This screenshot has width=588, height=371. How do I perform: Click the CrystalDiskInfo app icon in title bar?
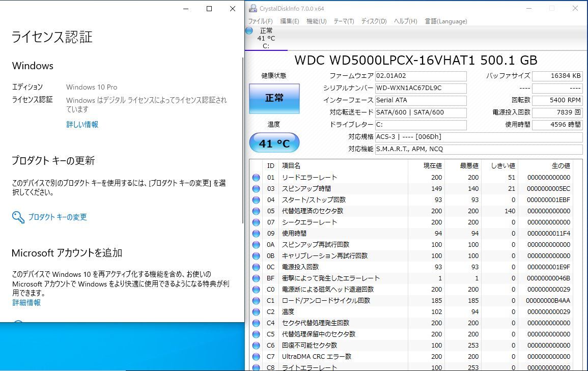coord(253,8)
